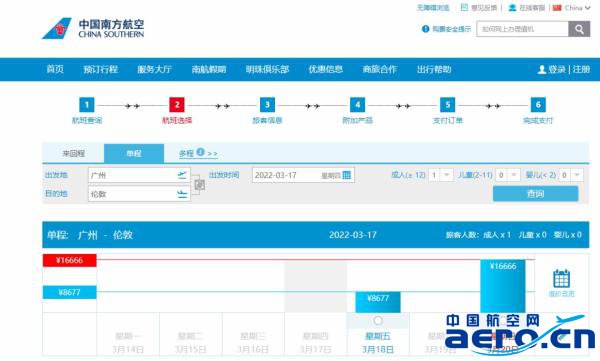Click the blue ticket security info icon

(x=425, y=29)
